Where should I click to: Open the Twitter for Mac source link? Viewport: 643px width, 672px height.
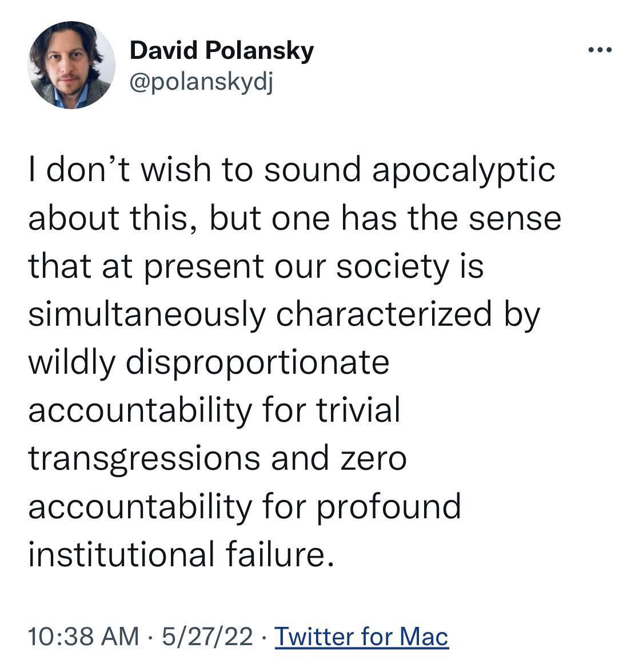point(362,637)
